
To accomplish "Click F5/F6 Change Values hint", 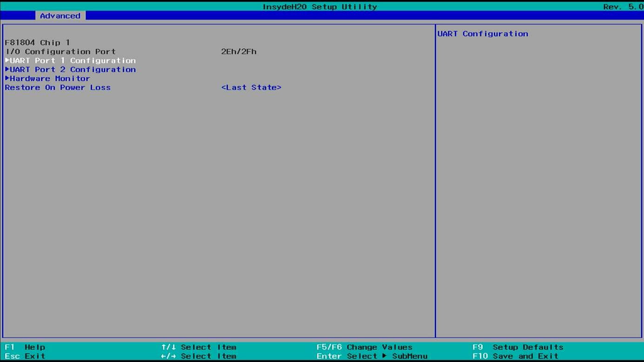I will 364,347.
